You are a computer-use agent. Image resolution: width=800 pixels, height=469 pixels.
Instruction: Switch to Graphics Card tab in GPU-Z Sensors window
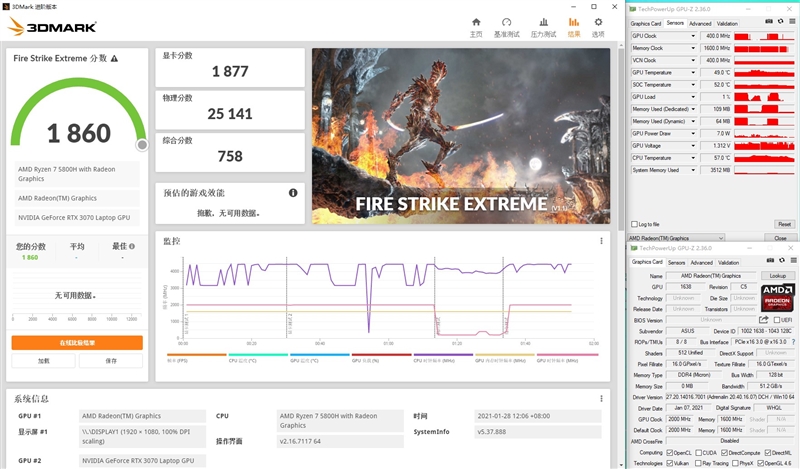[645, 23]
